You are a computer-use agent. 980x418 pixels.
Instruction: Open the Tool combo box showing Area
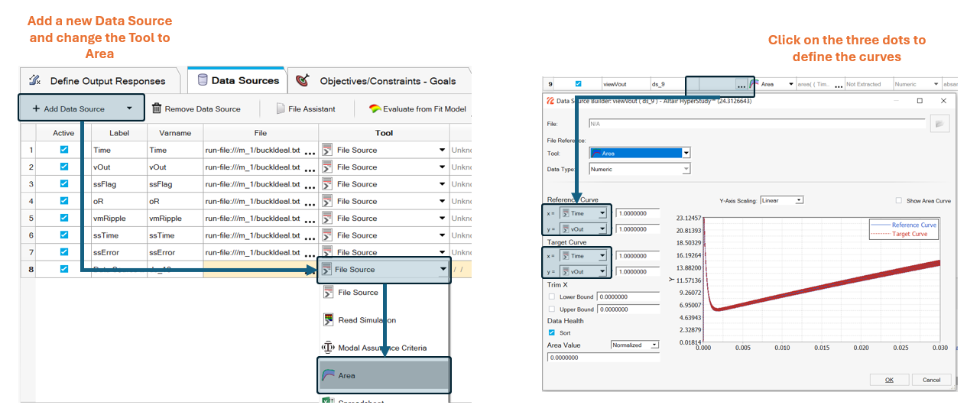(x=640, y=153)
